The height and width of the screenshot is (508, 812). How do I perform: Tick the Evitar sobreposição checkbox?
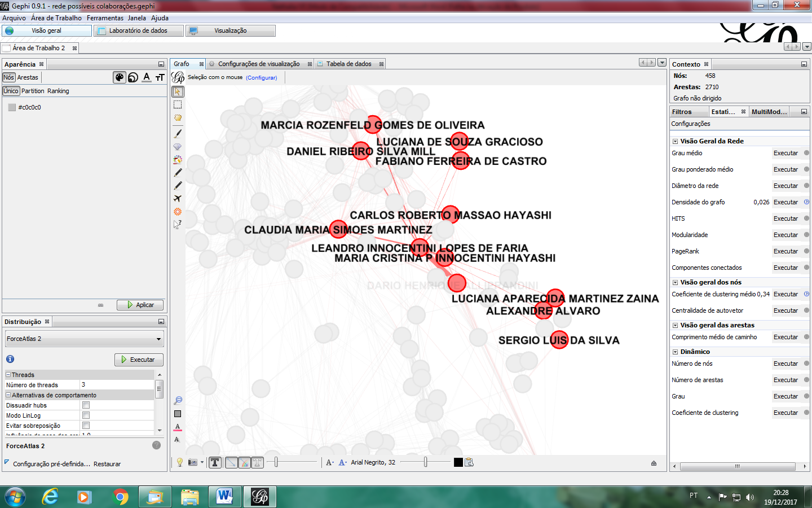click(86, 426)
